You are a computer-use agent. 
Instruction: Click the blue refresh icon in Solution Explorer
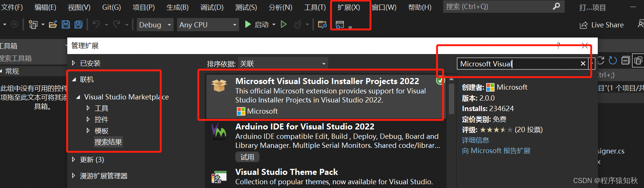613,60
